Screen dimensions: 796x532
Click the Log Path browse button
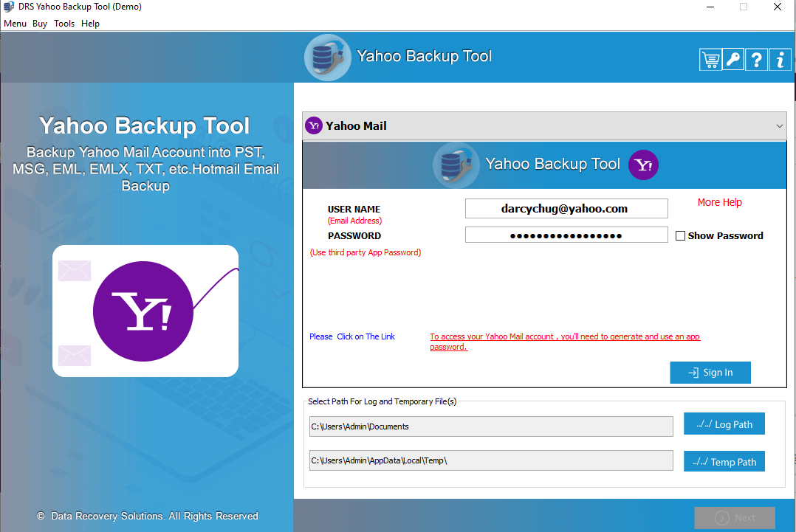tap(724, 424)
